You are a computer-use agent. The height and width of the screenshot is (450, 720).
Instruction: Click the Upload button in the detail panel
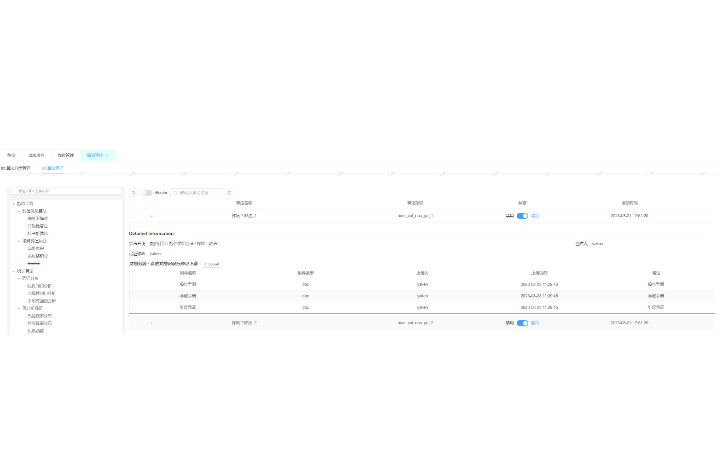tap(211, 264)
